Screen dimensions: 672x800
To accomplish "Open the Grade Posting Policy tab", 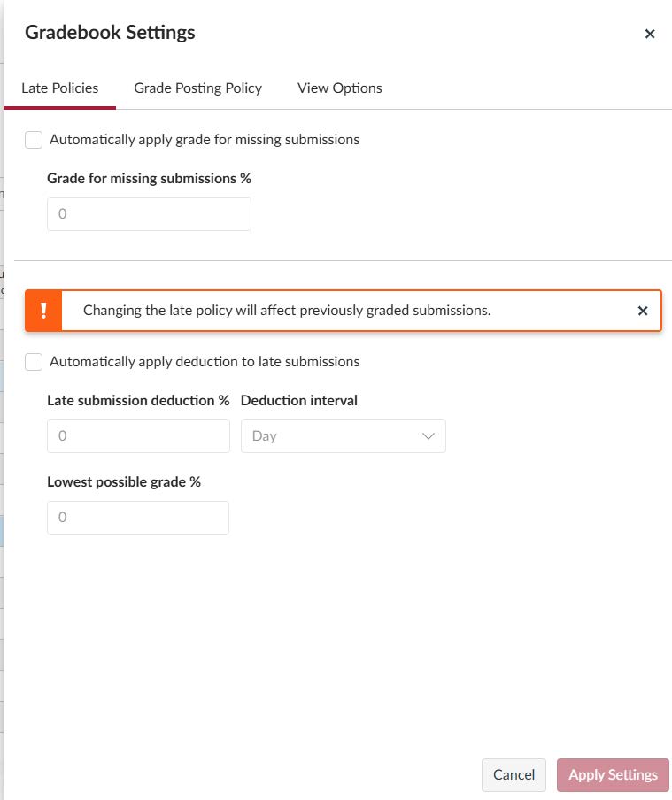I will (x=197, y=88).
